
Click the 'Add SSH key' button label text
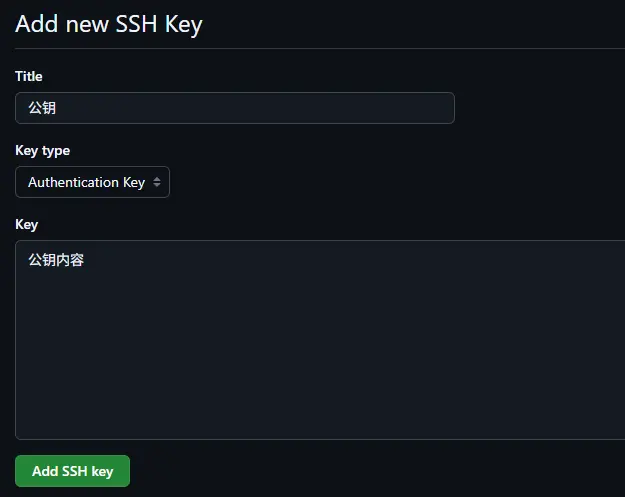pyautogui.click(x=72, y=471)
